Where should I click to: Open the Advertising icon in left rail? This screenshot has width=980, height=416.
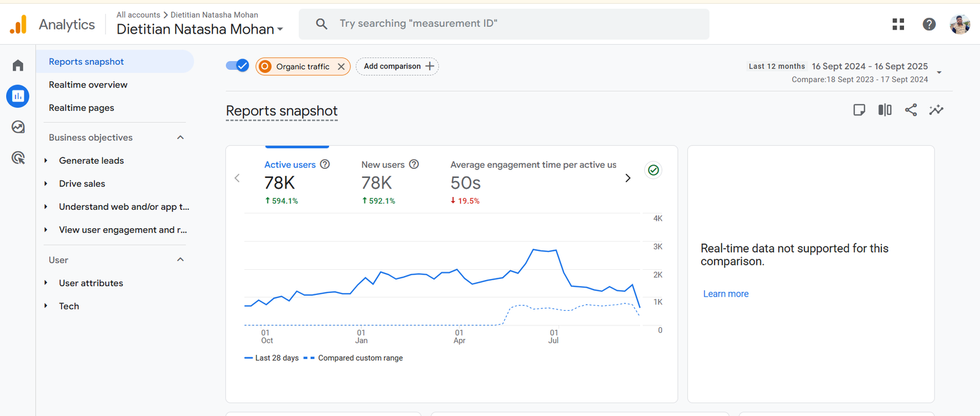pos(18,158)
